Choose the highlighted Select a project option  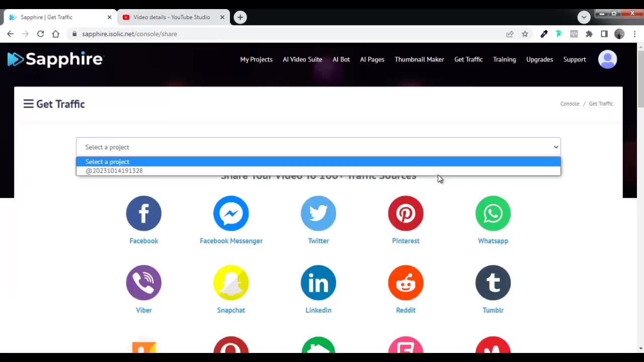[x=318, y=161]
